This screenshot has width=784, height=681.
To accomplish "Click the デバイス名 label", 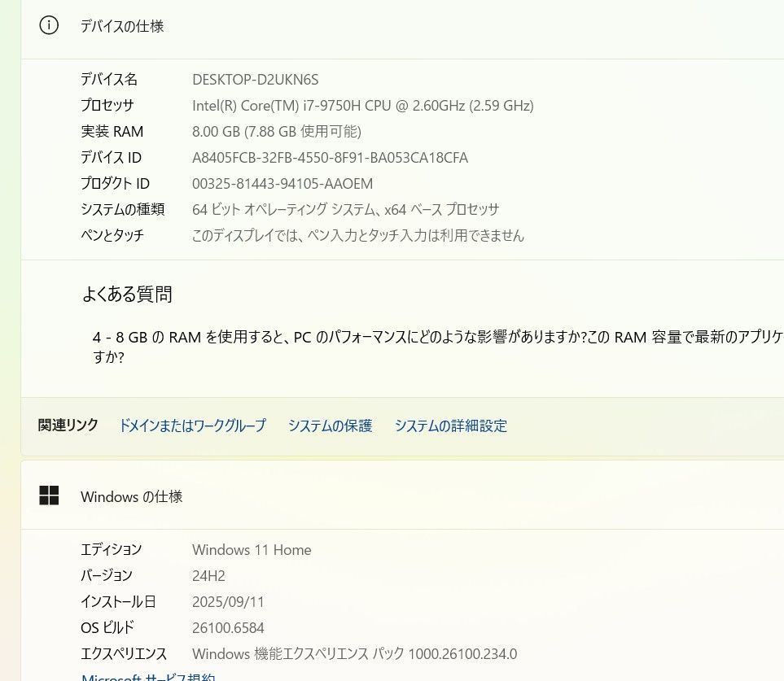I will [109, 79].
